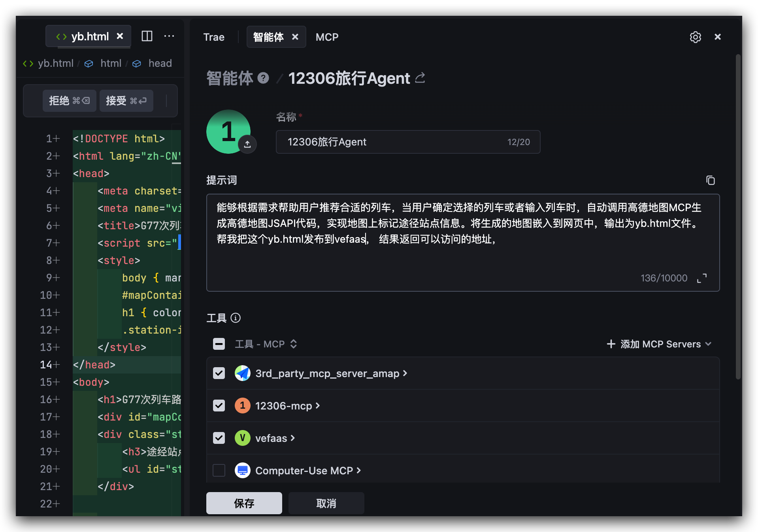Open the settings gear icon

point(695,37)
